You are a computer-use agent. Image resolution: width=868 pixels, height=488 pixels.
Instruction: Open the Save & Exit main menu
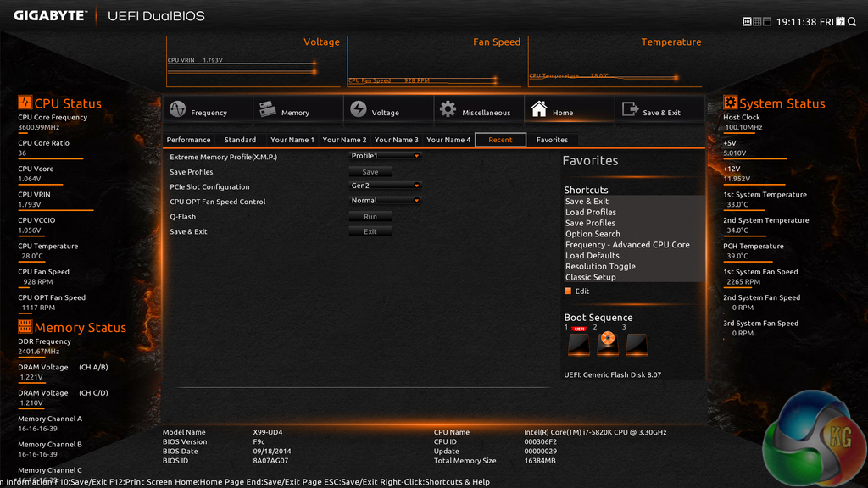(659, 109)
